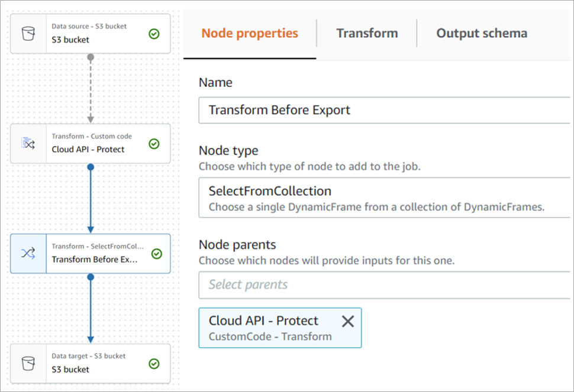The height and width of the screenshot is (392, 574).
Task: Switch to the Transform tab
Action: click(x=367, y=34)
